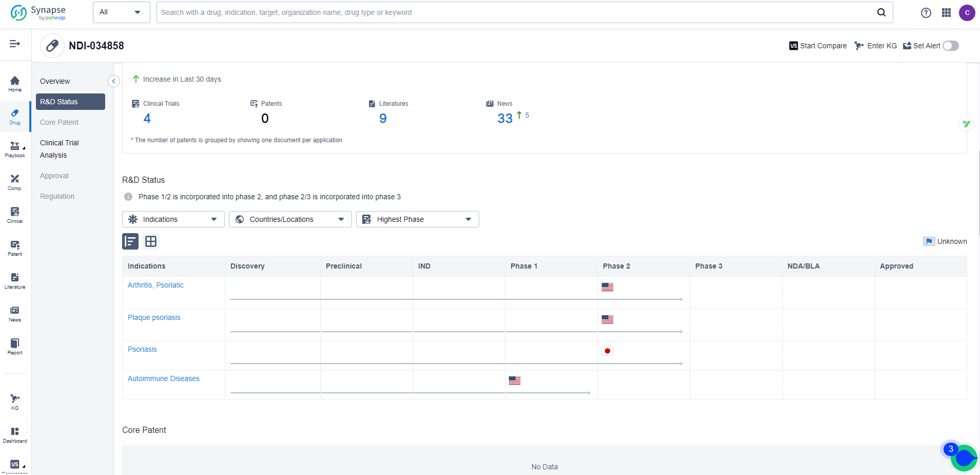Select Overview in the section menu
980x475 pixels.
coord(55,81)
